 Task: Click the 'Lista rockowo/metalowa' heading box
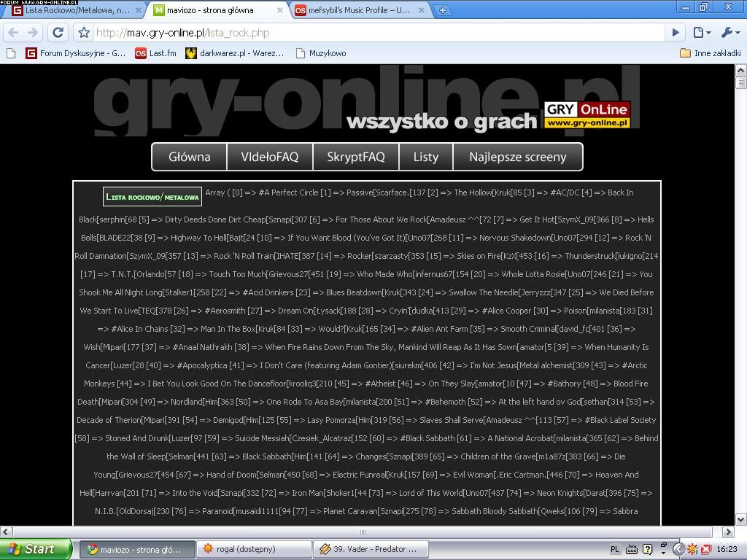[152, 197]
